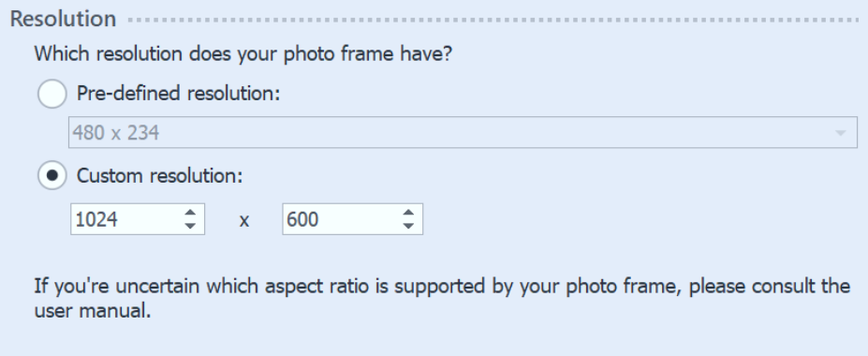This screenshot has width=868, height=356.
Task: Click the 'Custom resolution:' label text
Action: click(160, 176)
